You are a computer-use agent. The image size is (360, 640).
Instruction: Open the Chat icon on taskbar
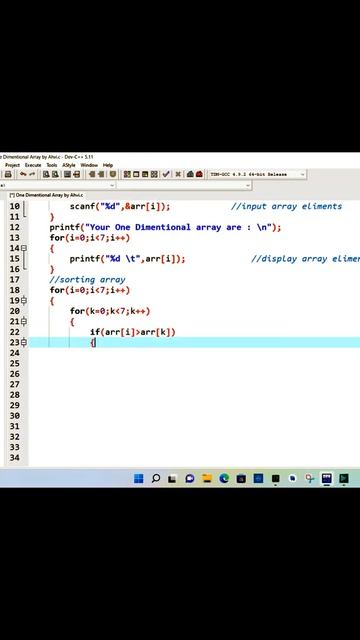(x=190, y=478)
